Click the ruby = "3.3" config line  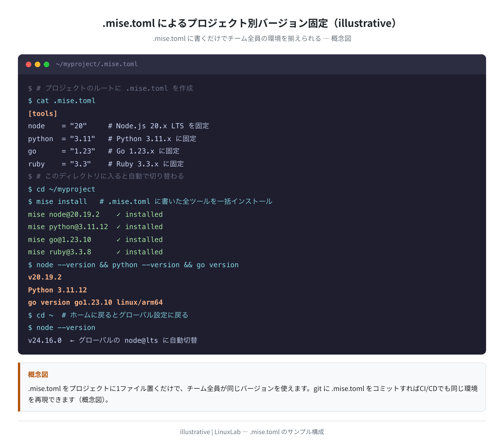[x=106, y=164]
